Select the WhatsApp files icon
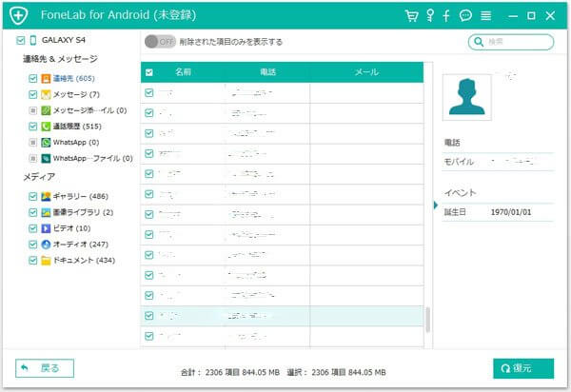Image resolution: width=571 pixels, height=392 pixels. pyautogui.click(x=46, y=158)
